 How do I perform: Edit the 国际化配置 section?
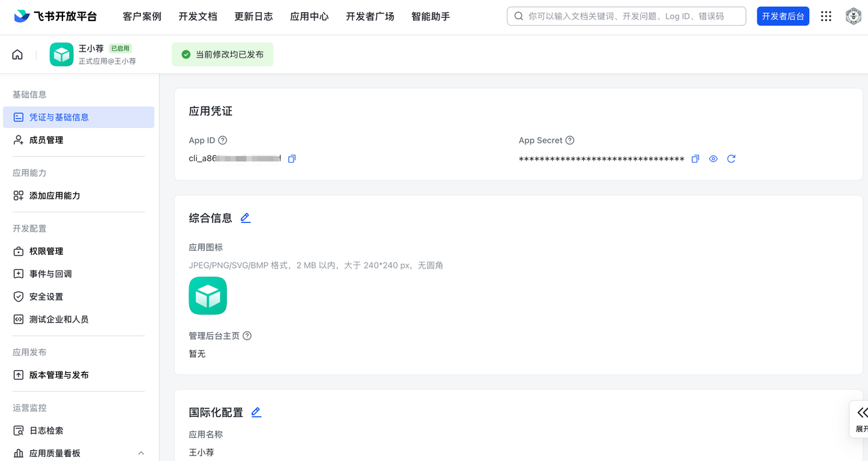(256, 412)
